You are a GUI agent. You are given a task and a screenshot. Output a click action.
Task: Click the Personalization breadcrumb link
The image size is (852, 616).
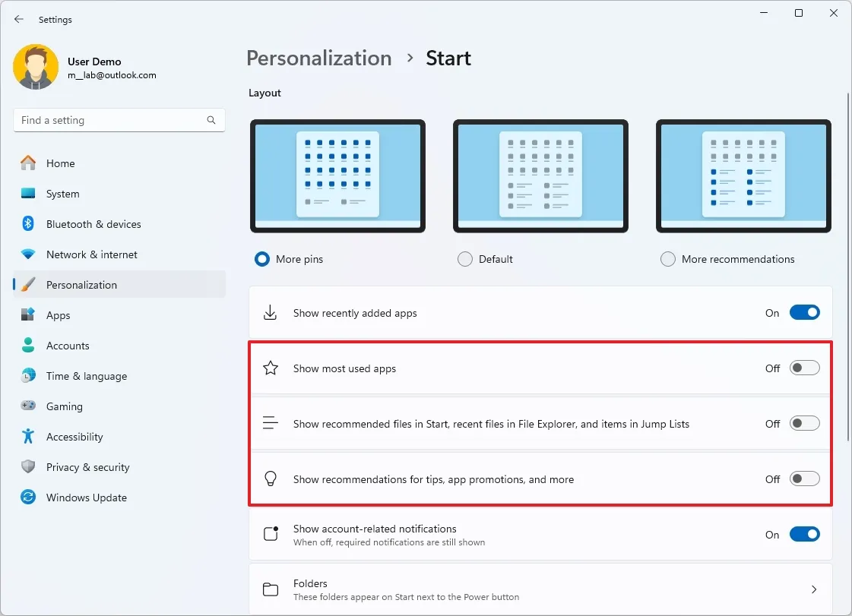click(x=318, y=58)
